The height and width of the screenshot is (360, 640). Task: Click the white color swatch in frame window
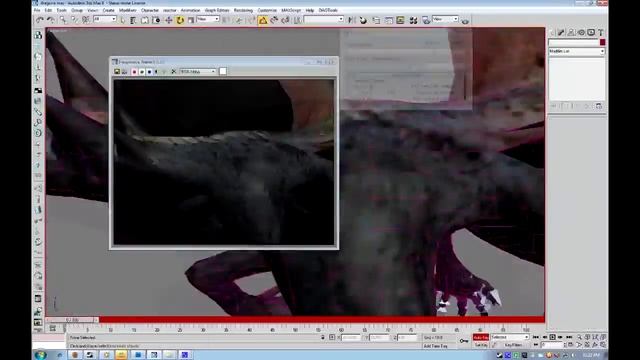223,71
